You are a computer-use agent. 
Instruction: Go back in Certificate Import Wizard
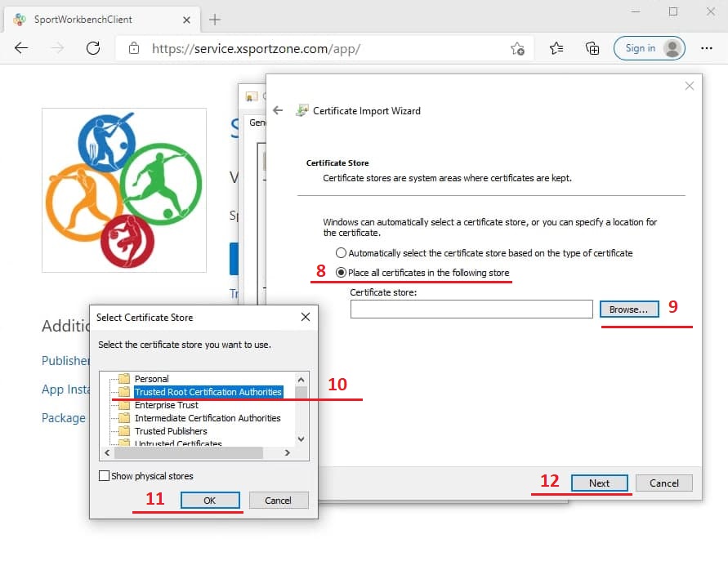278,110
